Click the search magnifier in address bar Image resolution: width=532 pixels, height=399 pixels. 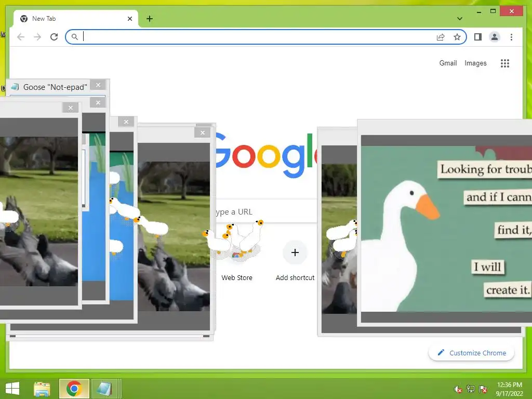tap(75, 37)
